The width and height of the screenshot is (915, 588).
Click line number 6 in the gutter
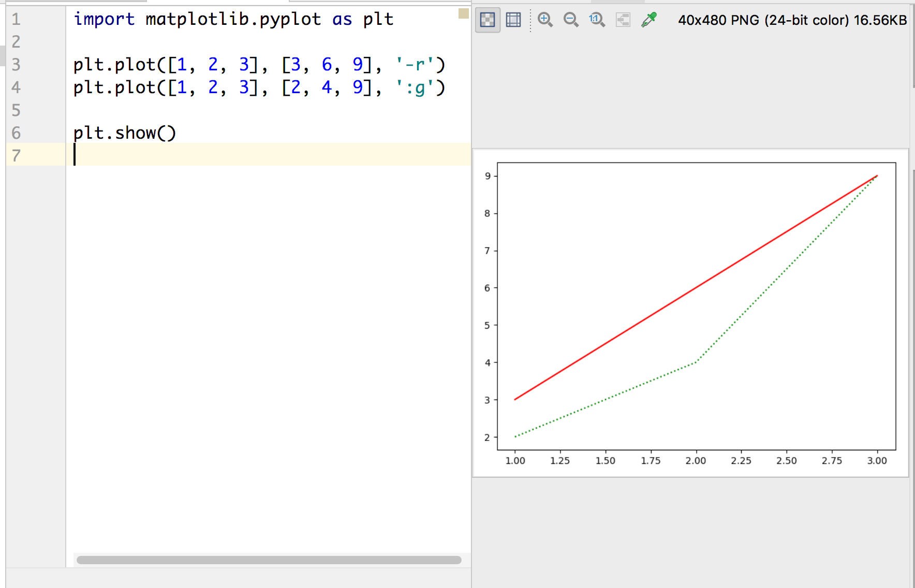tap(16, 133)
